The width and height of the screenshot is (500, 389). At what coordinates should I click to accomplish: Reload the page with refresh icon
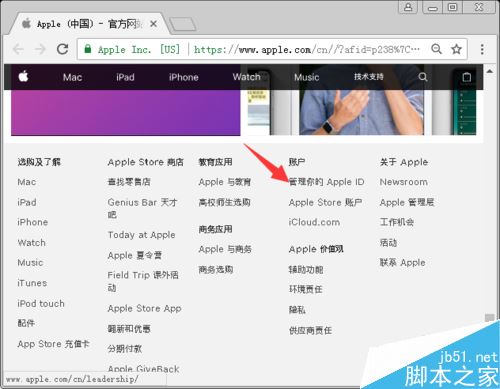click(x=63, y=49)
